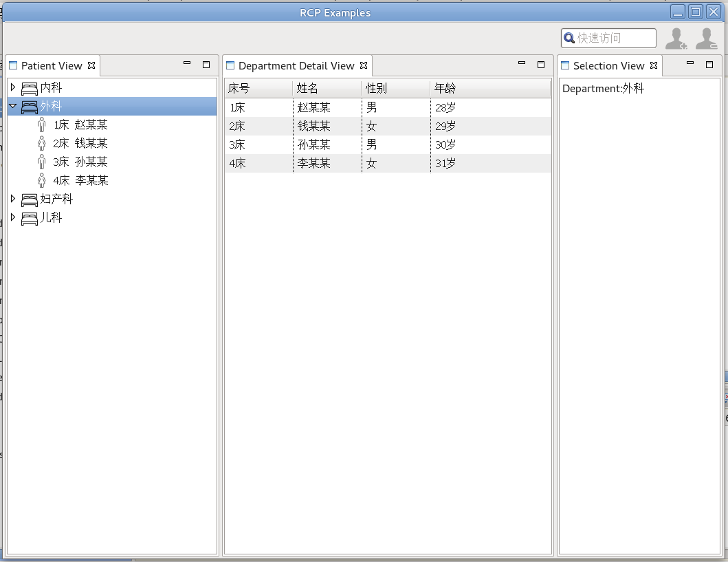This screenshot has width=728, height=562.
Task: Select the 妇产科 department label
Action: pos(56,199)
